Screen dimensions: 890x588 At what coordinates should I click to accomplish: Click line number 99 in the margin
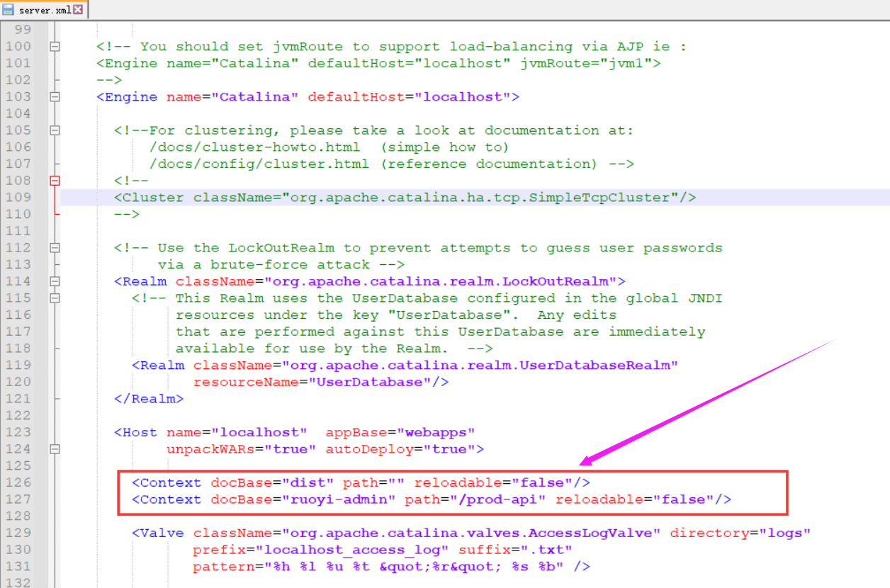pyautogui.click(x=23, y=30)
